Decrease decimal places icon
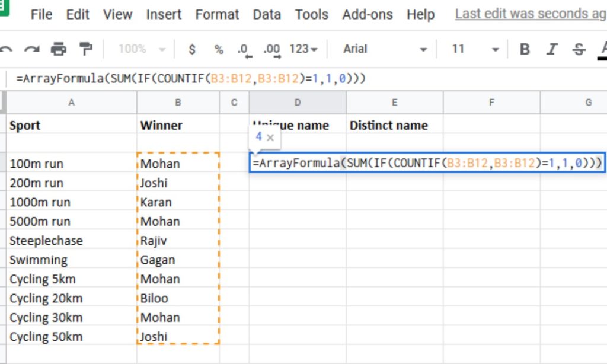This screenshot has height=364, width=607. pos(244,49)
